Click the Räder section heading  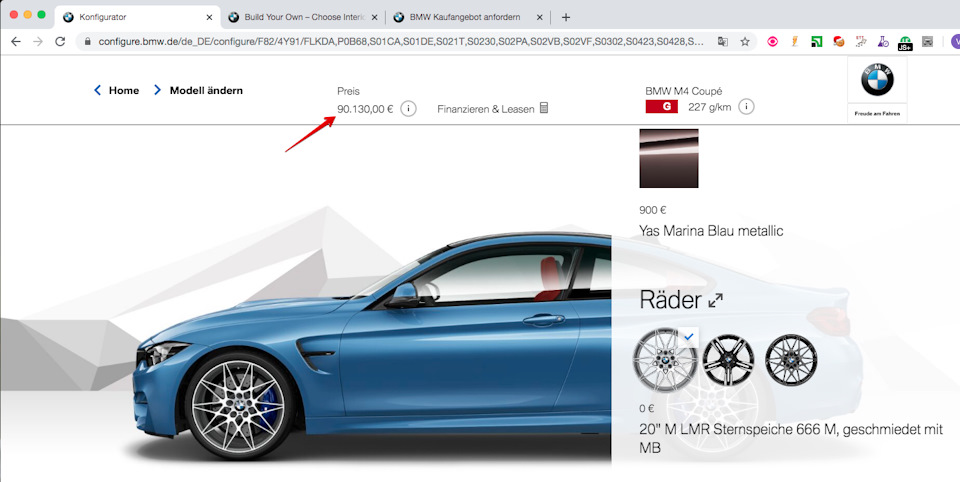[x=670, y=300]
